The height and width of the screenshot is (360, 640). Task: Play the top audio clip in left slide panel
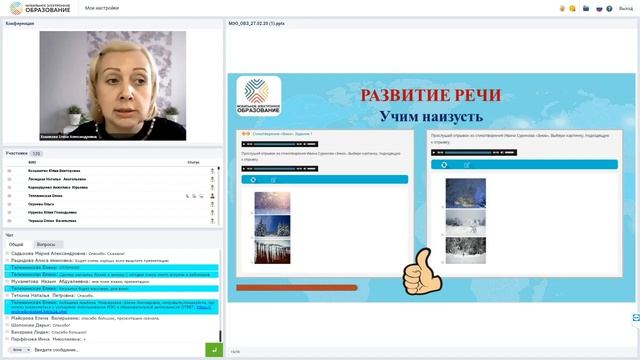[x=244, y=144]
